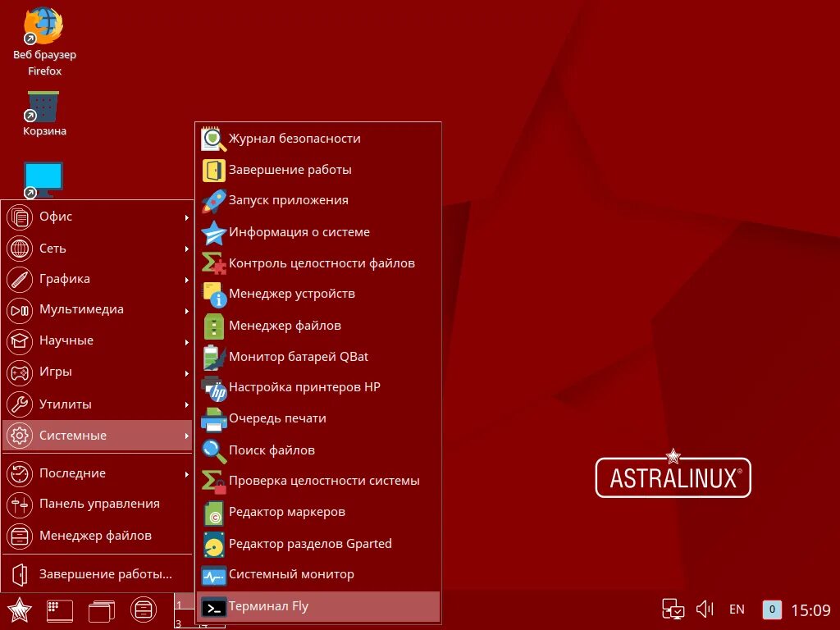Click the sigma lock icon for Проверка целостности системы

click(213, 482)
